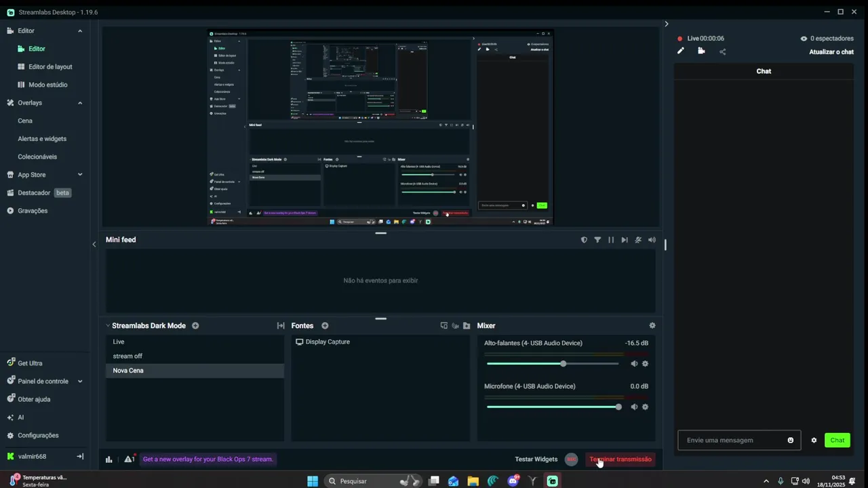Pause the mini feed alert queue
The height and width of the screenshot is (488, 868).
click(x=611, y=240)
